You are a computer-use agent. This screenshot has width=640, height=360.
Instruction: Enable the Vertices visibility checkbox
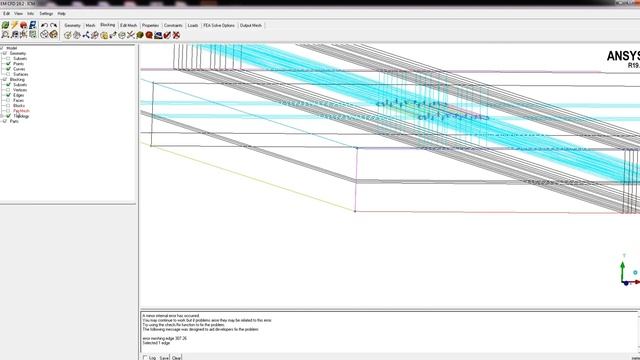point(8,90)
